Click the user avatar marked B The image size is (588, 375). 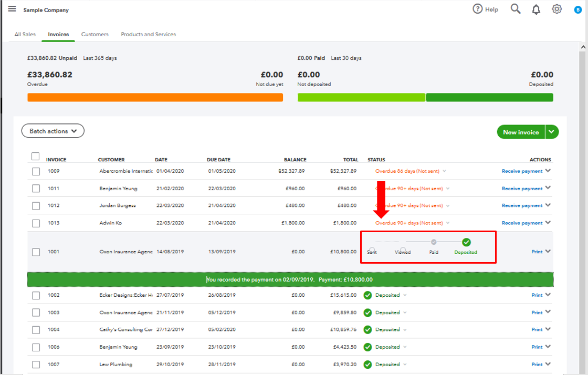577,9
